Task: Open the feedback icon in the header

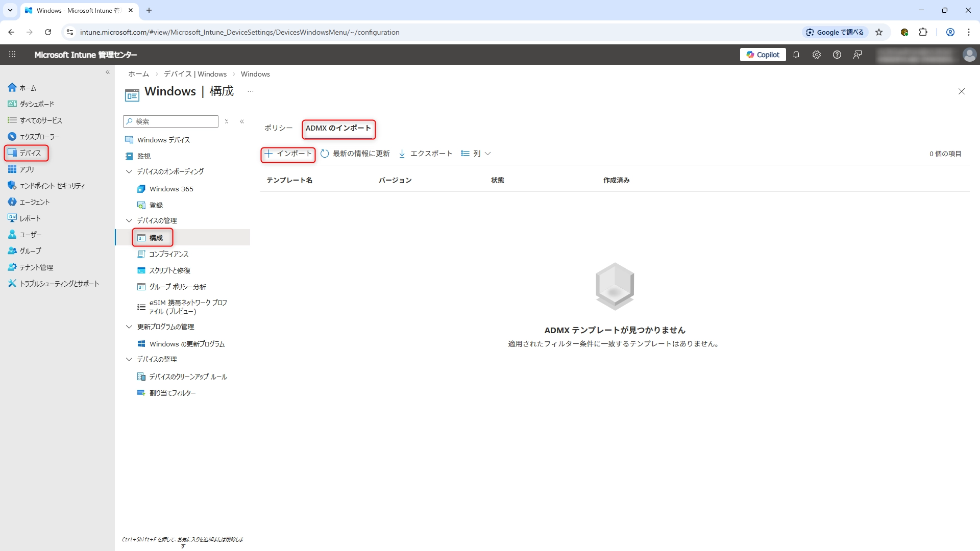Action: 857,55
